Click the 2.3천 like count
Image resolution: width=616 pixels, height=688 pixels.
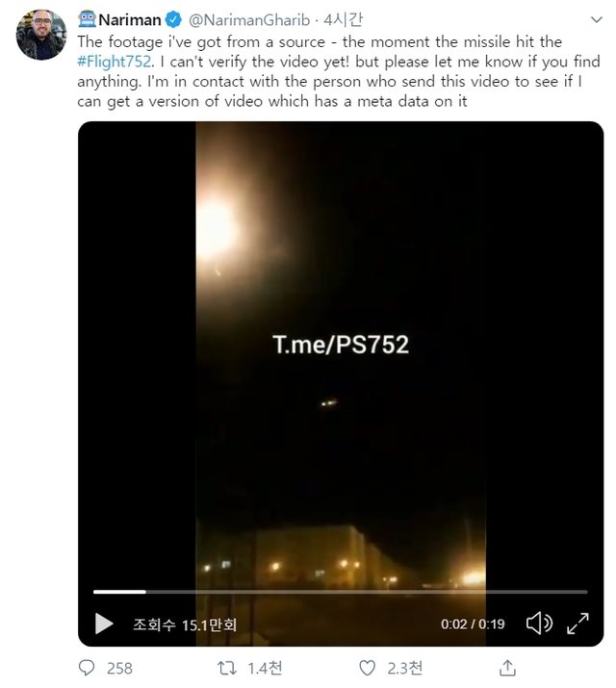pos(404,668)
